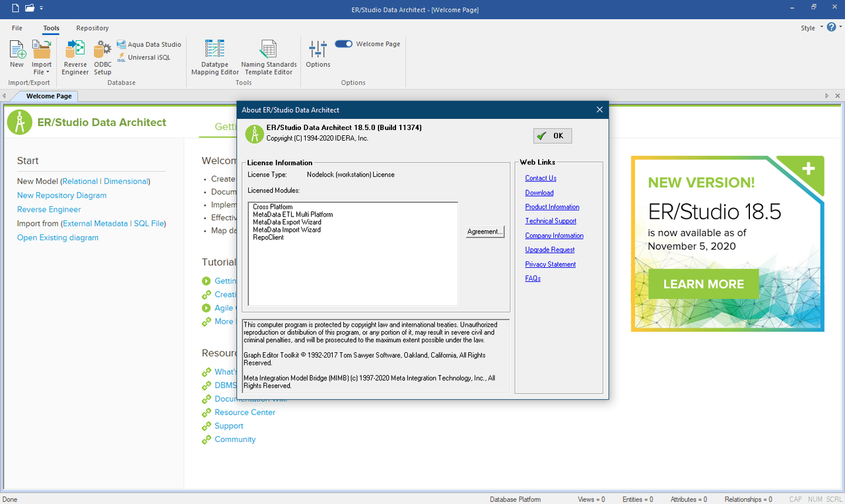Open the Company Information web link
This screenshot has height=504, width=845.
tap(555, 236)
